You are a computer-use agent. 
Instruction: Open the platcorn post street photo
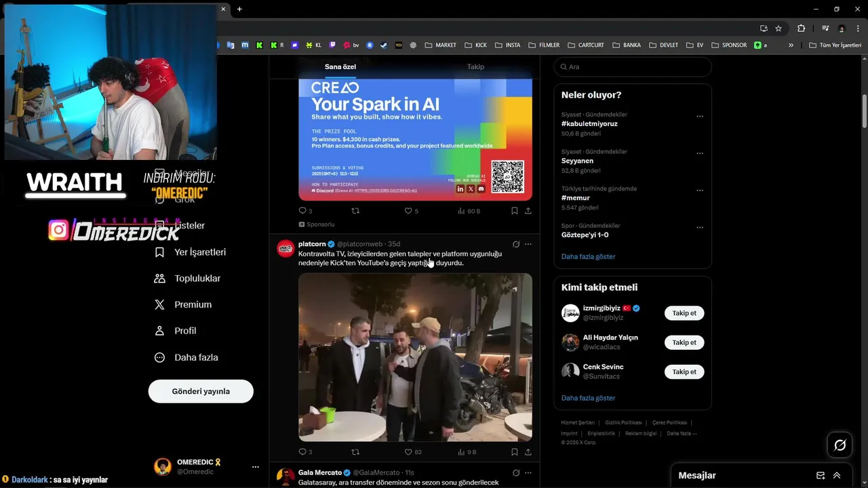tap(415, 357)
